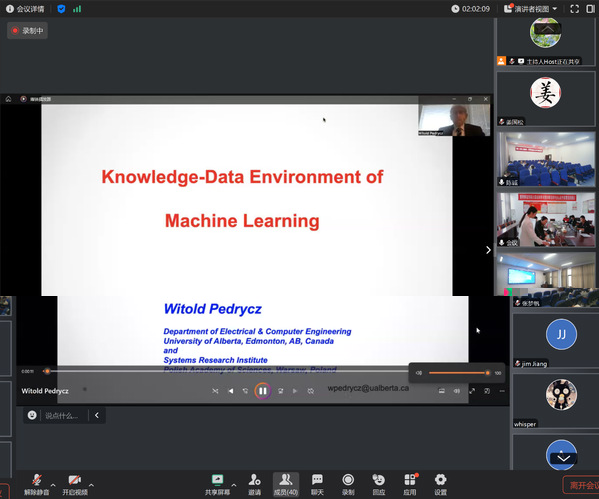Open the 回应 reactions icon
The width and height of the screenshot is (599, 499).
pos(379,484)
